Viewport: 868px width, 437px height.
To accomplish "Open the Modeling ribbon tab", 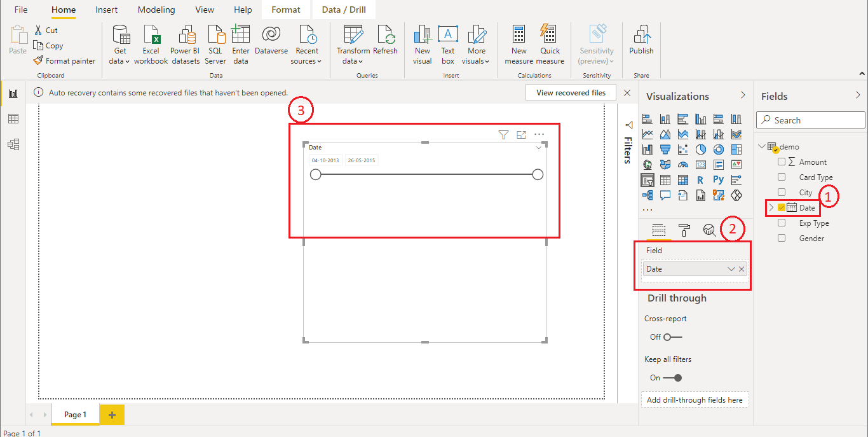I will (x=156, y=10).
